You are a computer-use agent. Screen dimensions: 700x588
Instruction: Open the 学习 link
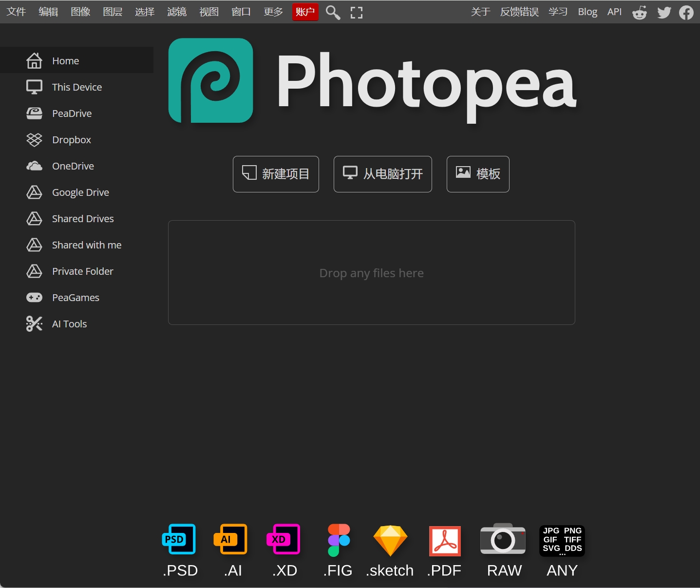(558, 12)
